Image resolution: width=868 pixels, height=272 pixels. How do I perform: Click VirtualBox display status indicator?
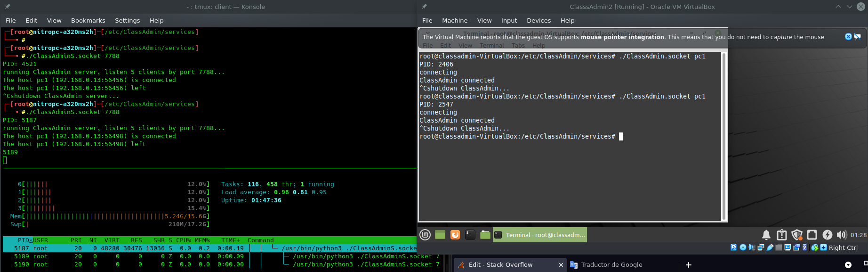(788, 247)
